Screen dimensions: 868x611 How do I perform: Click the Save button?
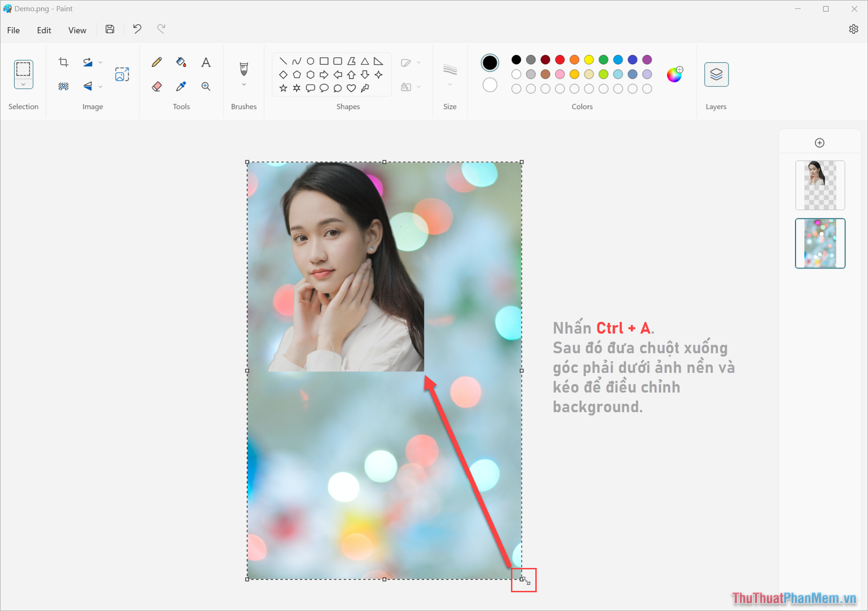coord(109,29)
